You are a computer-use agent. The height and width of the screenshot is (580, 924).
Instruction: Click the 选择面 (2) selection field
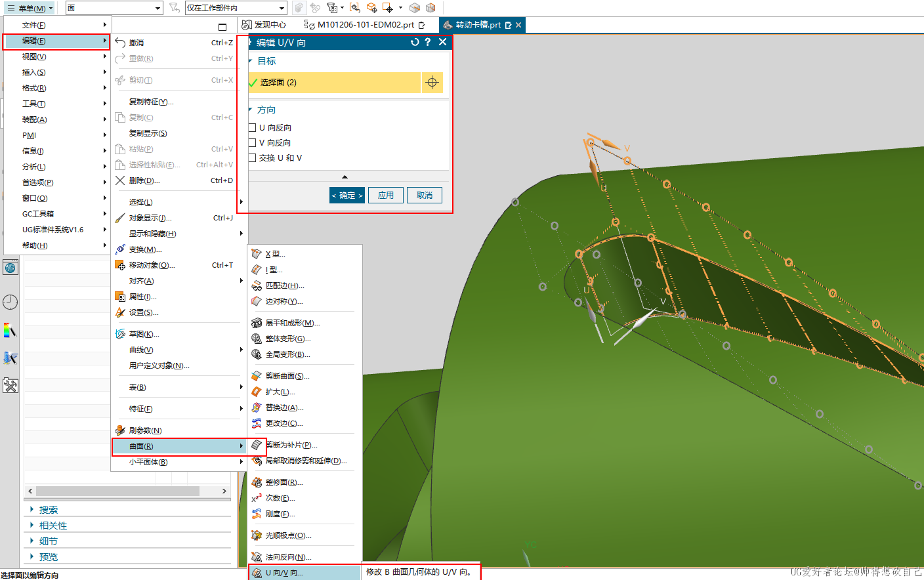point(335,82)
